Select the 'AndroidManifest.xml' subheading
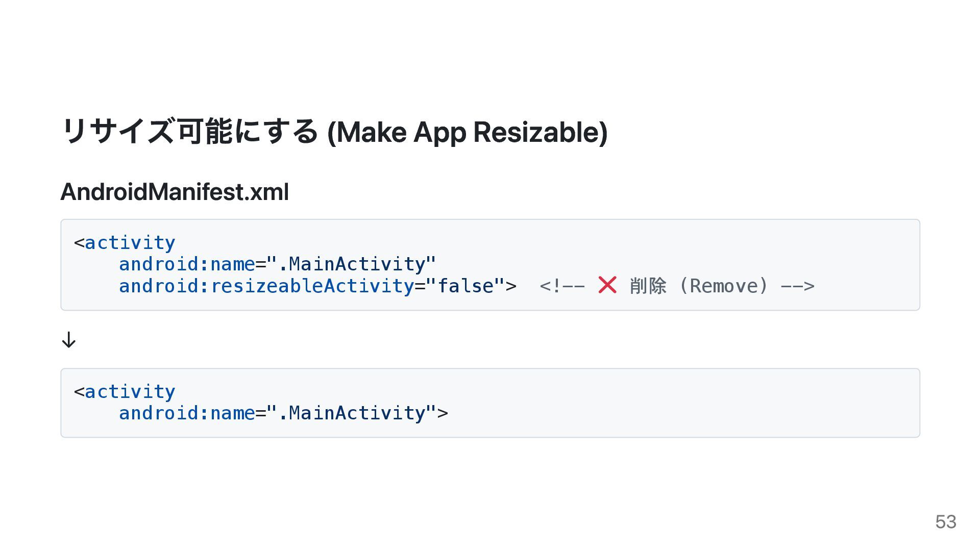Screen dimensions: 980x551 (175, 192)
